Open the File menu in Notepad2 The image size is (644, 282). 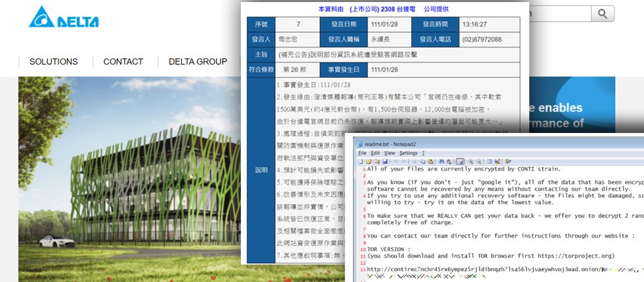click(362, 153)
